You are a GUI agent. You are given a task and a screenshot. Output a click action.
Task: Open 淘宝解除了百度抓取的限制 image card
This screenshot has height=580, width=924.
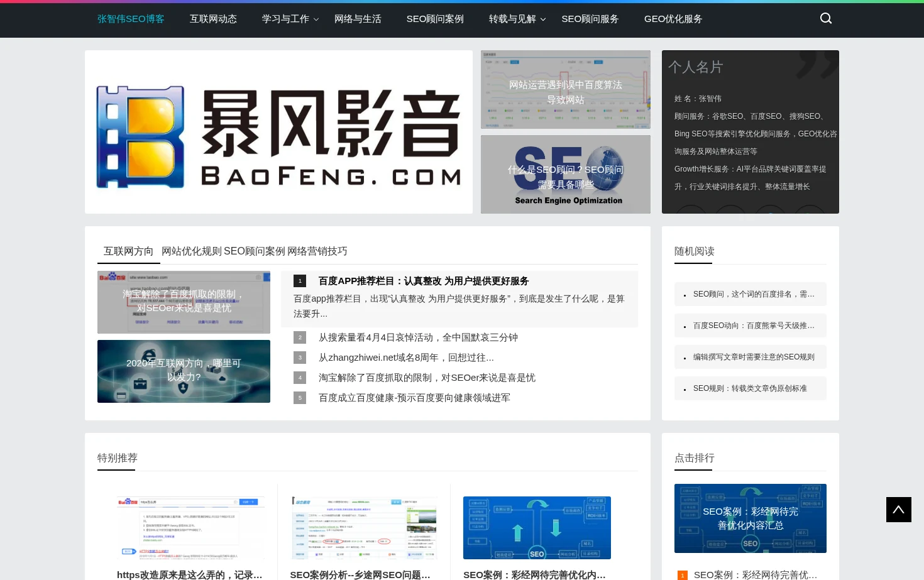(x=184, y=302)
